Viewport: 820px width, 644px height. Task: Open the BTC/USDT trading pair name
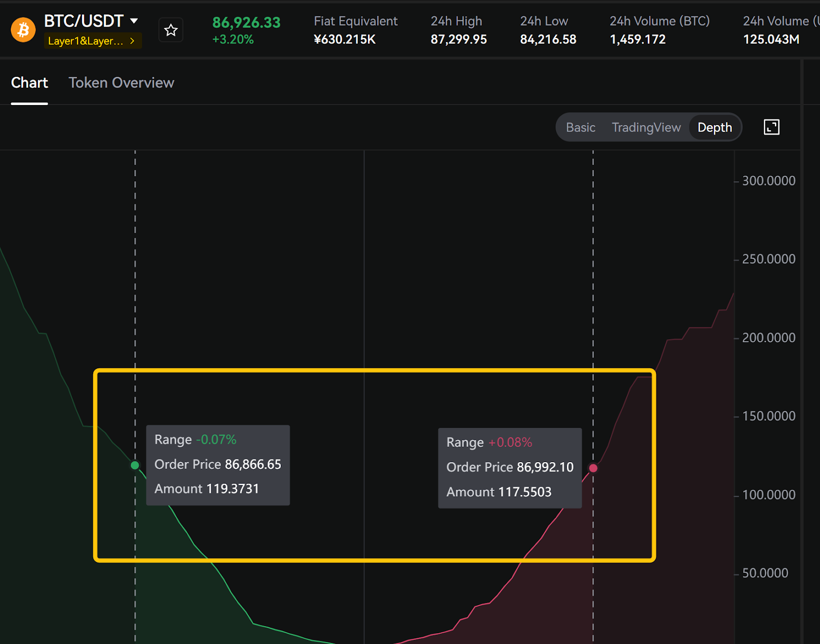click(84, 21)
